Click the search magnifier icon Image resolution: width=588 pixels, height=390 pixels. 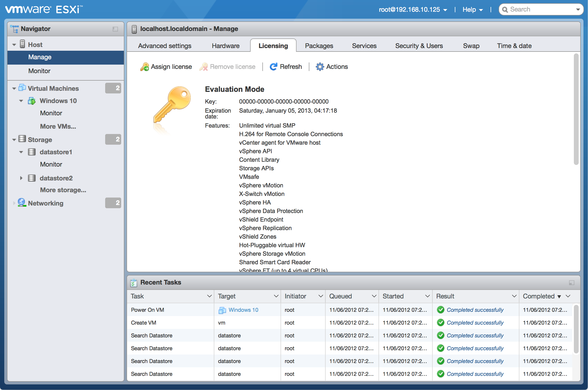pyautogui.click(x=505, y=10)
